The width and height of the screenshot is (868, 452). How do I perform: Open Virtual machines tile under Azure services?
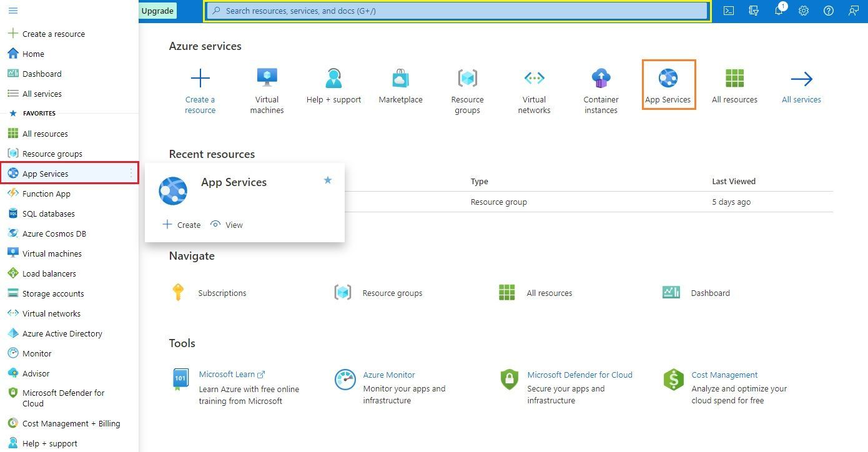pos(267,91)
